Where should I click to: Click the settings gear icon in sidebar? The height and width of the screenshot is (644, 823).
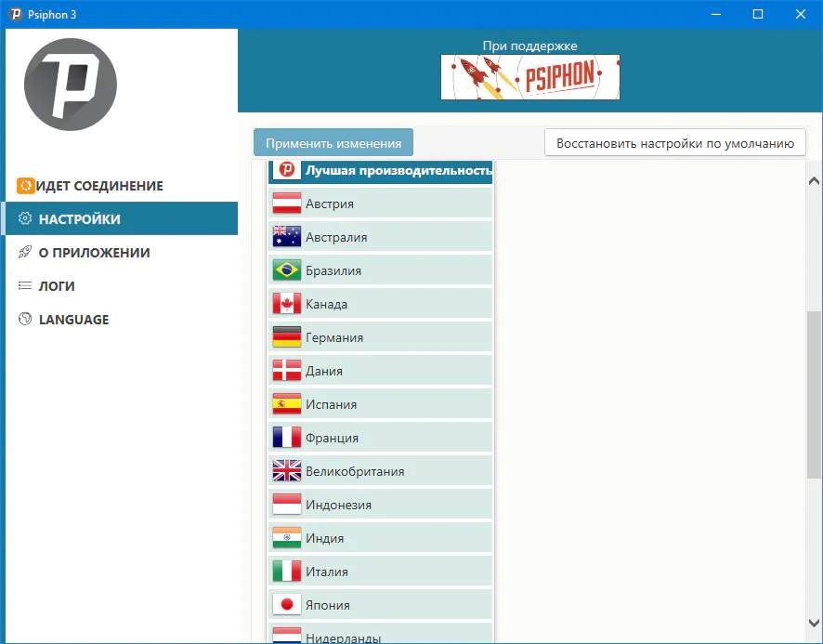coord(26,219)
